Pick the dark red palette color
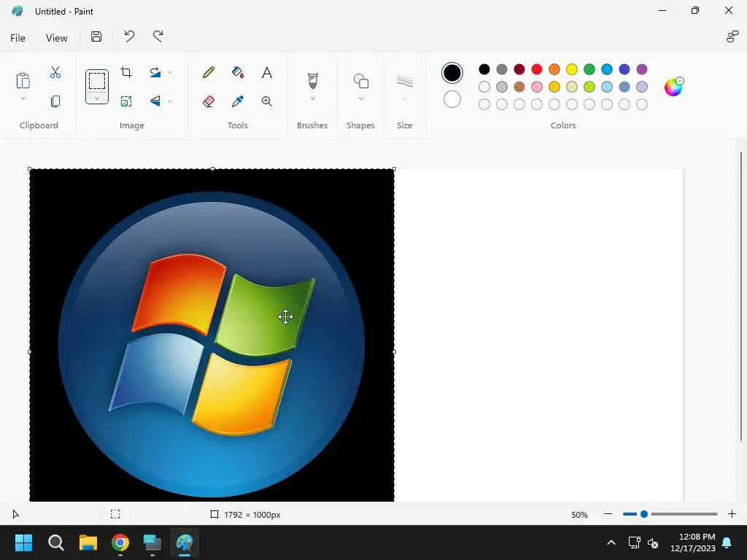This screenshot has width=747, height=560. [x=519, y=69]
